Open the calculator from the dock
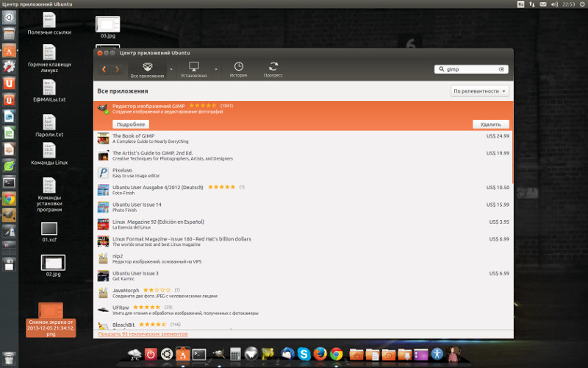Screen dimensions: 588x368 (x=235, y=354)
